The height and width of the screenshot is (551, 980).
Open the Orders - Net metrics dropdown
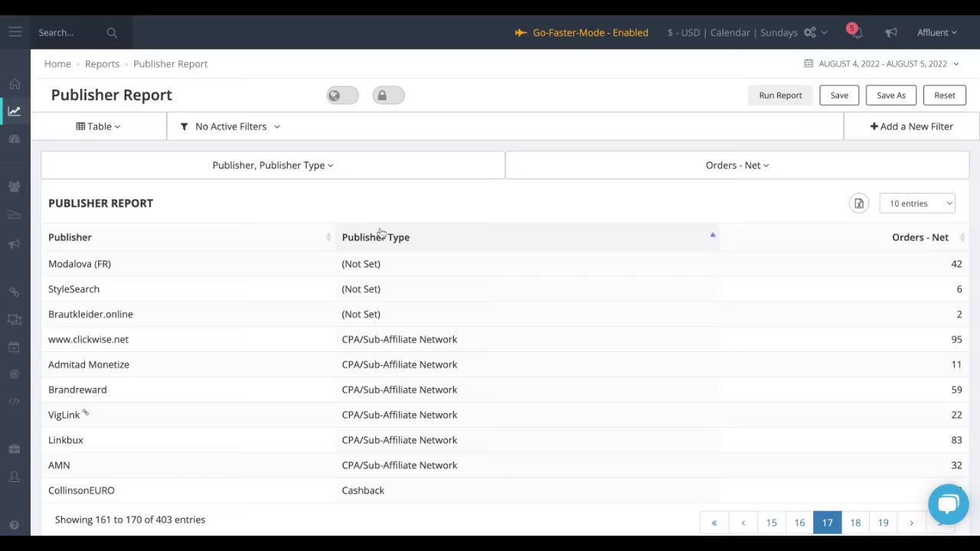(737, 165)
